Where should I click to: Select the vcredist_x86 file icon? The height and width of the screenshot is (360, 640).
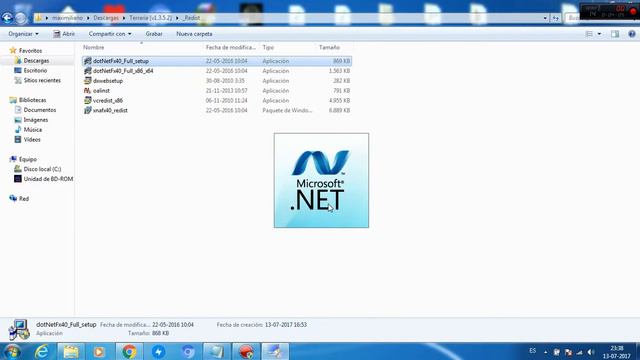[x=87, y=100]
